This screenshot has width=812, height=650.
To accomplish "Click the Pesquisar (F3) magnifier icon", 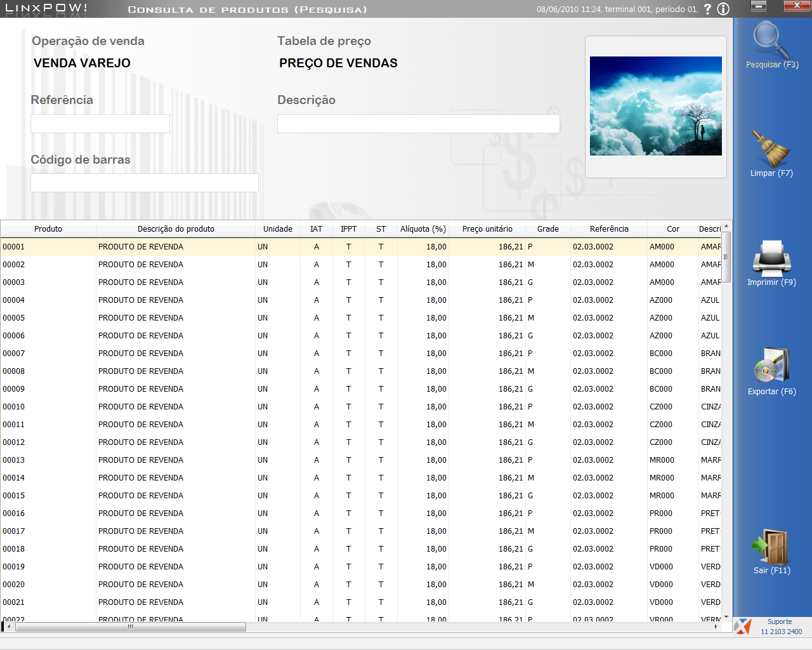I will tap(771, 39).
